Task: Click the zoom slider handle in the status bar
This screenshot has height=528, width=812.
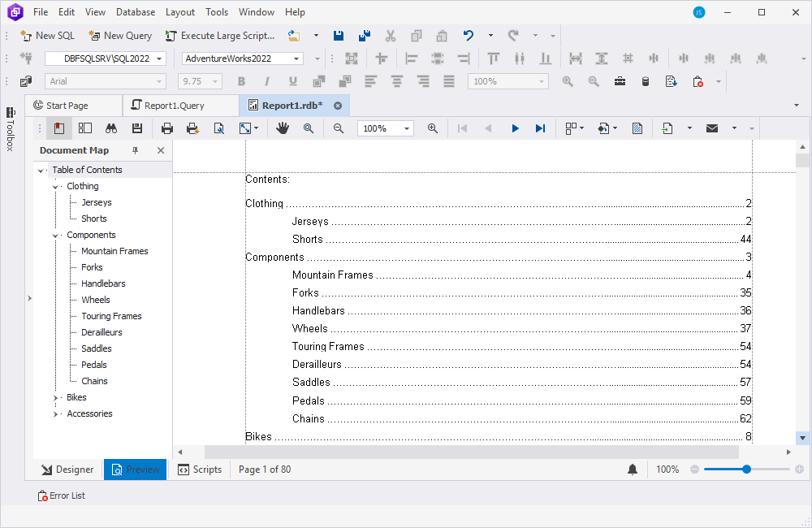Action: [x=746, y=470]
